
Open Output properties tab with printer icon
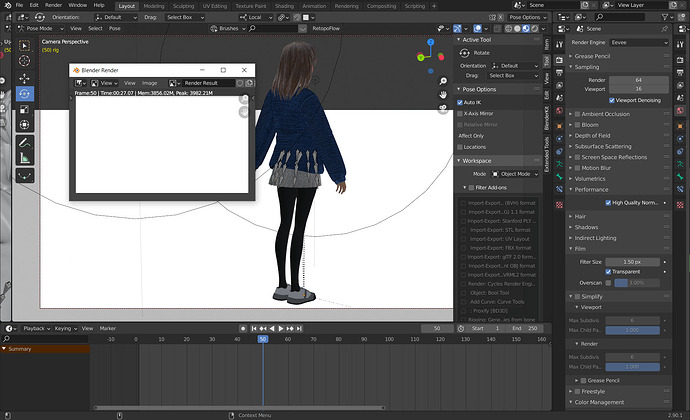pos(559,73)
